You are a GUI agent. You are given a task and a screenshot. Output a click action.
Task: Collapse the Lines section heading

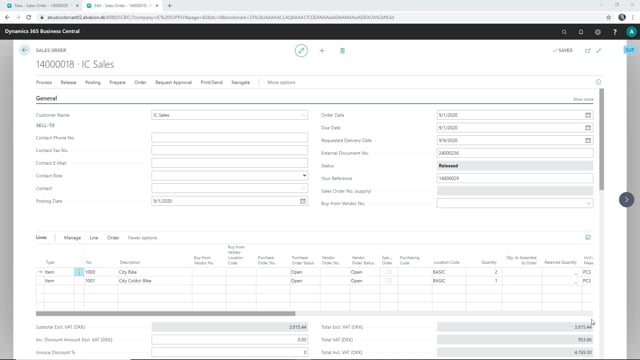(41, 238)
